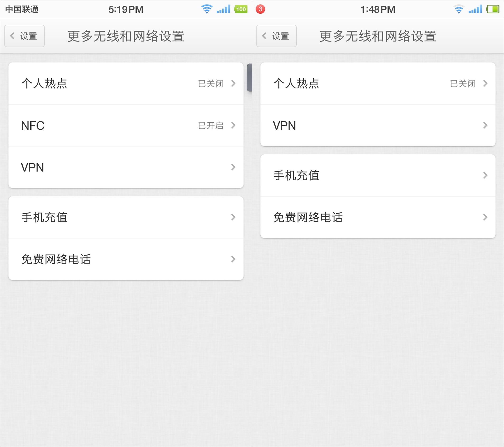
Task: Open 手机充值 in the left panel
Action: click(x=126, y=217)
